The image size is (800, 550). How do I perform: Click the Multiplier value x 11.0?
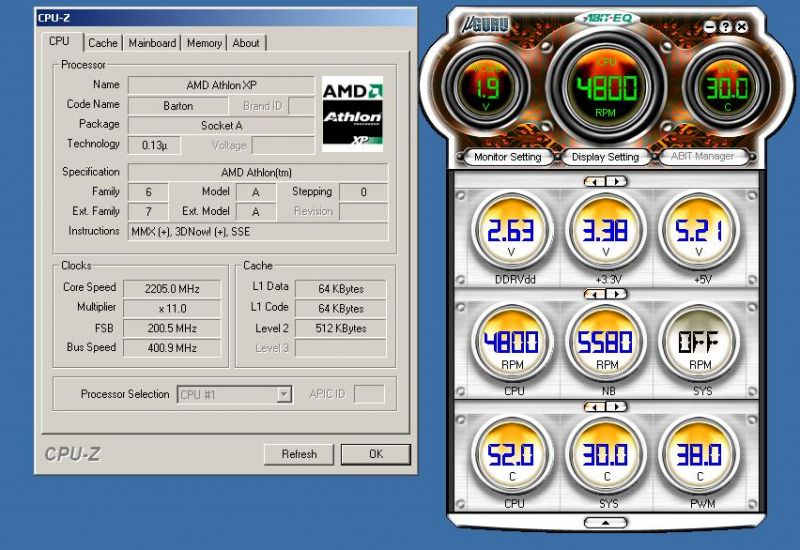click(x=172, y=309)
